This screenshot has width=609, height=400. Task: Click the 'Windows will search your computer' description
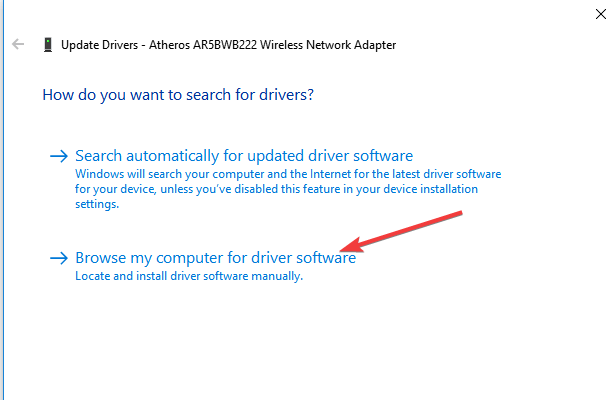click(288, 189)
